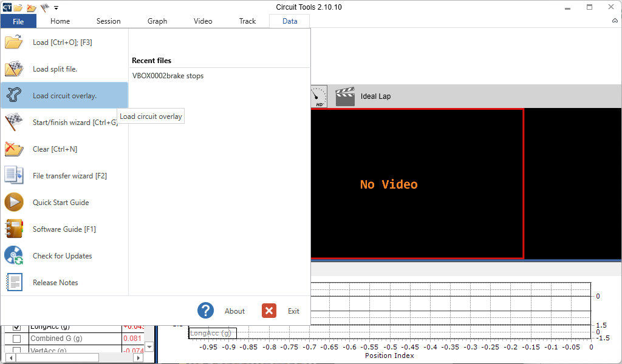
Task: Click the Release Notes document icon
Action: click(x=14, y=283)
